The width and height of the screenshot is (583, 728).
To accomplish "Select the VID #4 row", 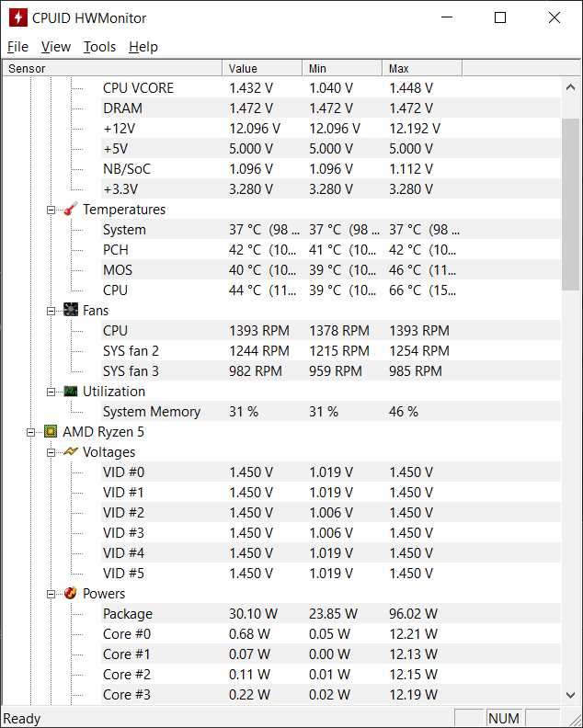I will pyautogui.click(x=330, y=553).
